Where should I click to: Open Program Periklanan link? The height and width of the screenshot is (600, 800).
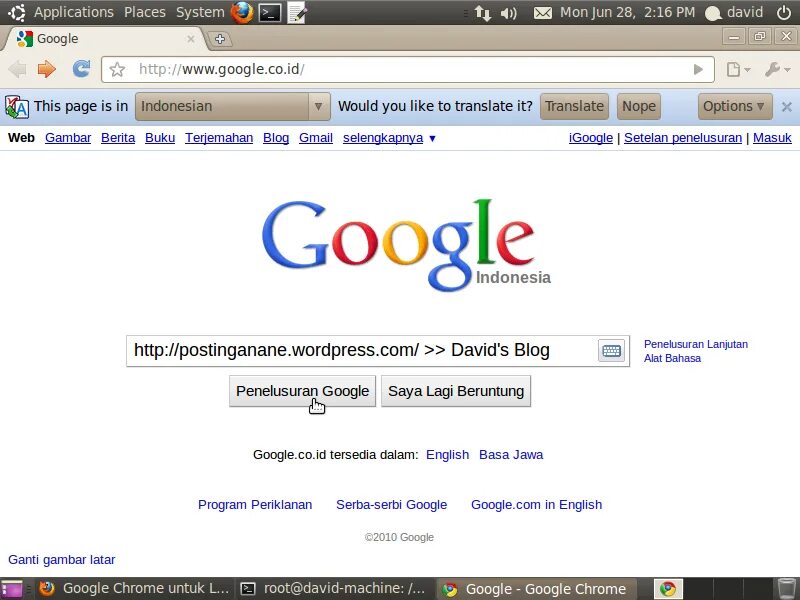click(x=255, y=505)
